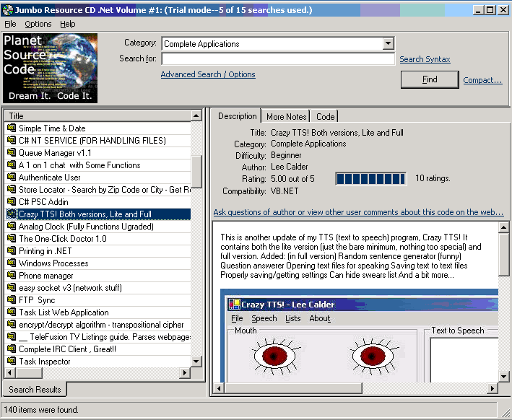Click the icon beside TeleFusion TV Listings guide
The width and height of the screenshot is (512, 420).
tap(12, 337)
